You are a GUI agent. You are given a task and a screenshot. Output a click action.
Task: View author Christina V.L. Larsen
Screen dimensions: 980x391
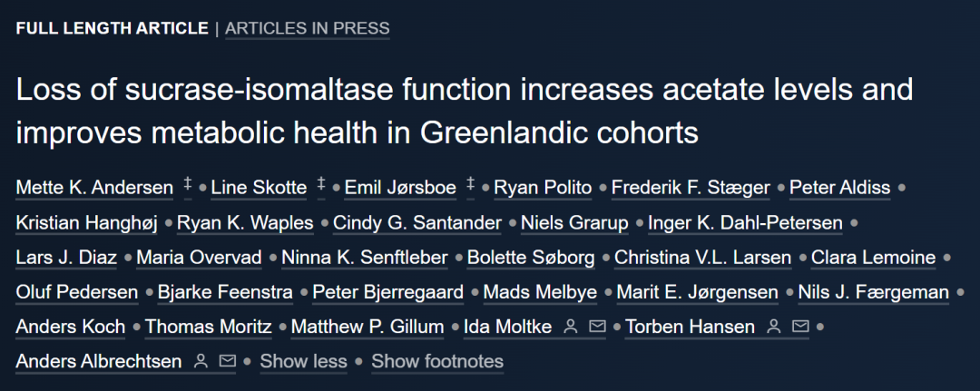(x=703, y=258)
